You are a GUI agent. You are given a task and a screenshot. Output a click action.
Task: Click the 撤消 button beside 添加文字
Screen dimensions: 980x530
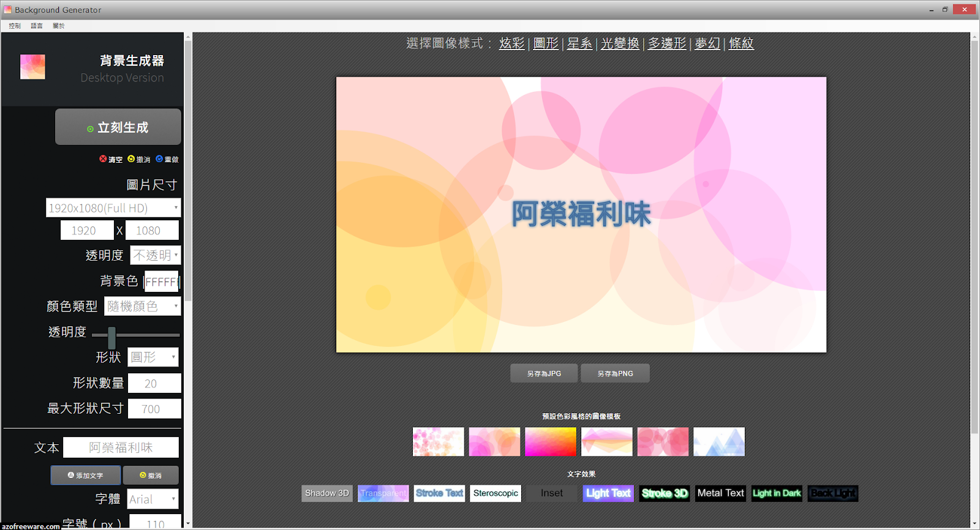click(x=151, y=476)
